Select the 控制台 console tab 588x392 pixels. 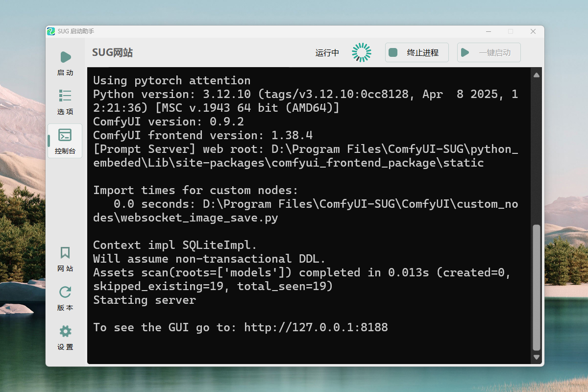[65, 141]
